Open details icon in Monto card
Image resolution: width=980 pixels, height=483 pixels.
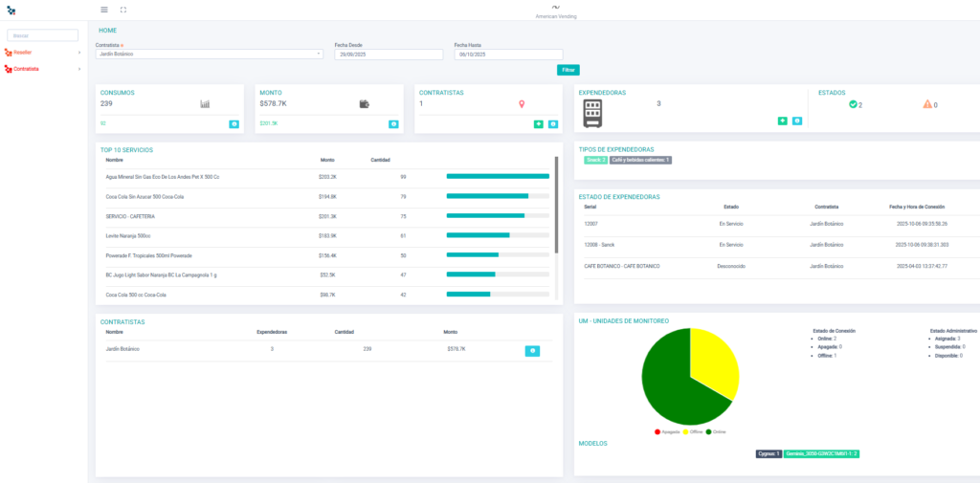[x=393, y=124]
